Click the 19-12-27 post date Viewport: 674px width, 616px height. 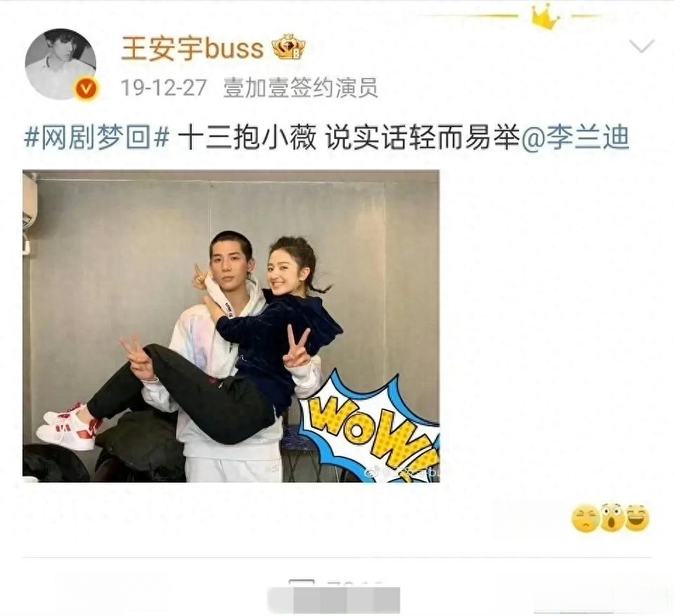[x=164, y=88]
